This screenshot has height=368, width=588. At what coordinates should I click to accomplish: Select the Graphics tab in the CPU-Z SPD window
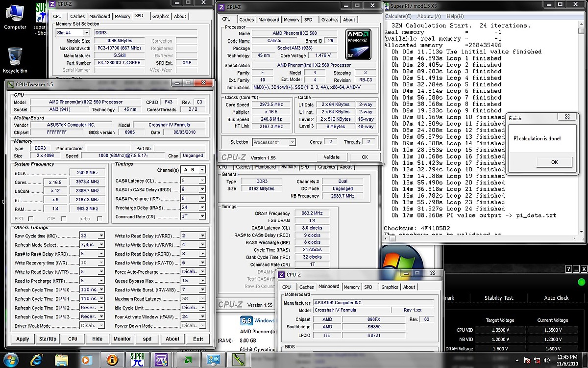(x=161, y=16)
